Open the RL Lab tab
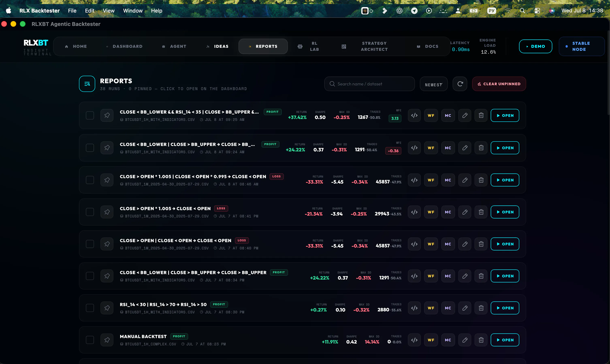Image resolution: width=610 pixels, height=364 pixels. click(308, 46)
